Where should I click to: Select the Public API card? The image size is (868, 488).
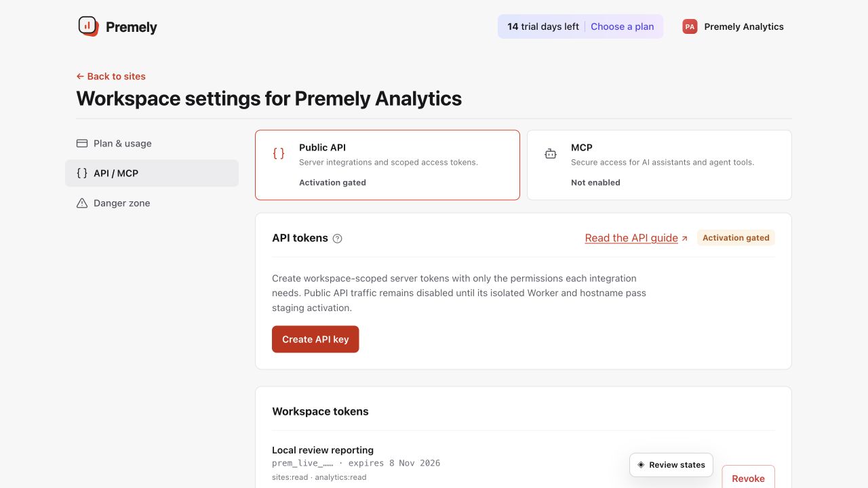coord(387,165)
